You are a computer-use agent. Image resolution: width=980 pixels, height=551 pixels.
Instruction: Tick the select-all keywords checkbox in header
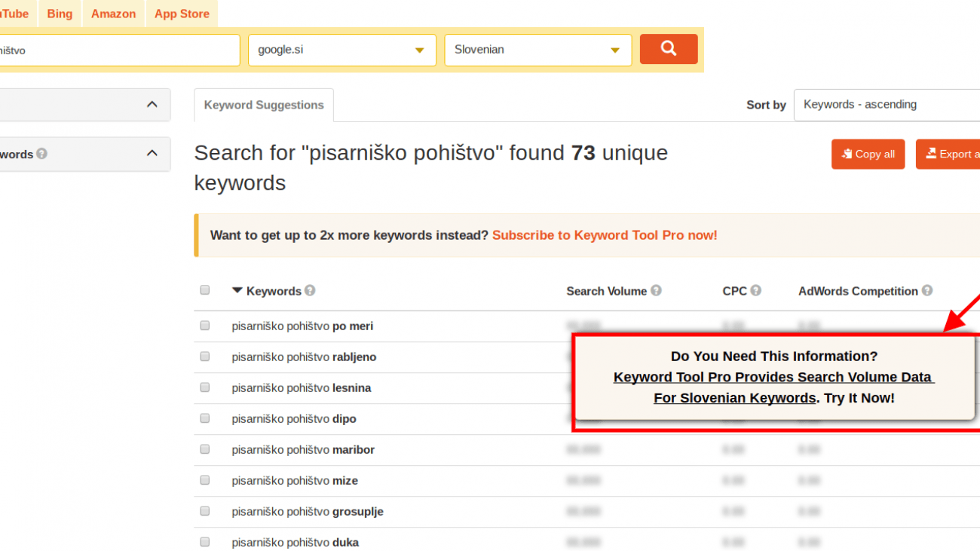pos(205,290)
